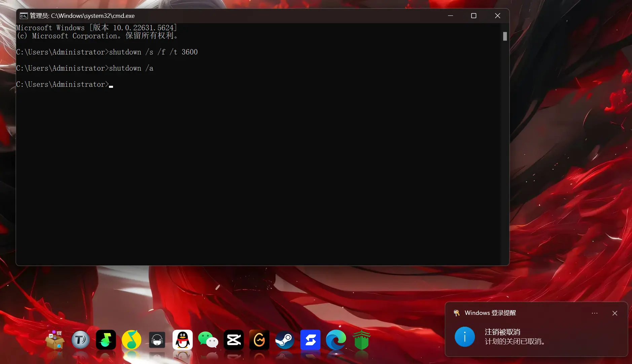
Task: Open more options on the Windows 登录提醒 notification
Action: [595, 313]
